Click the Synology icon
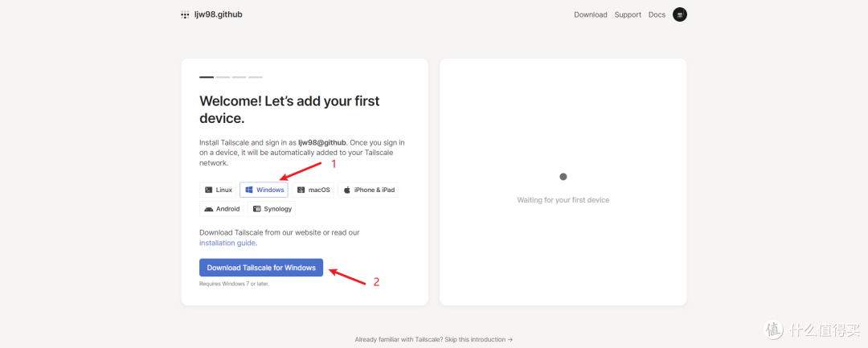The height and width of the screenshot is (348, 868). [257, 209]
